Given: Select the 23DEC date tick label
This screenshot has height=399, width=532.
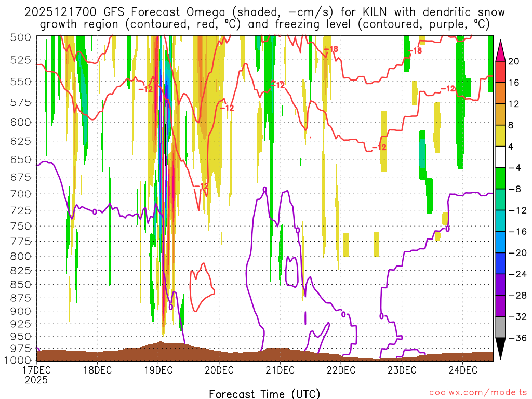Looking at the screenshot, I should pyautogui.click(x=402, y=370).
